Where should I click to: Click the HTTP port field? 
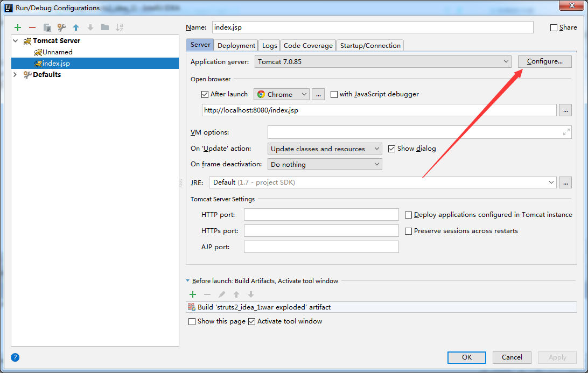click(321, 214)
